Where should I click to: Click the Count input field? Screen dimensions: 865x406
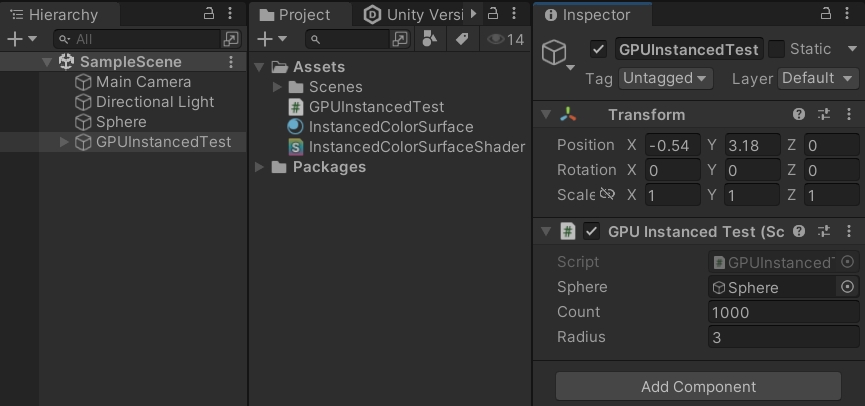tap(783, 312)
